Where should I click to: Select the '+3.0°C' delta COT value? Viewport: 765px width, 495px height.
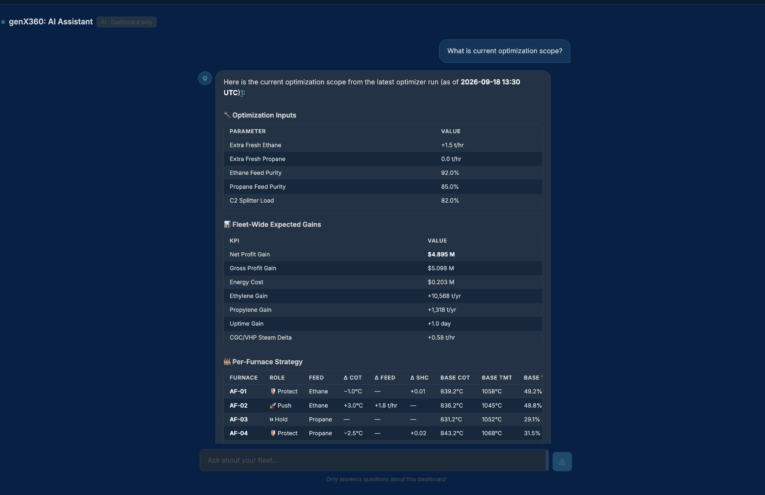point(353,406)
